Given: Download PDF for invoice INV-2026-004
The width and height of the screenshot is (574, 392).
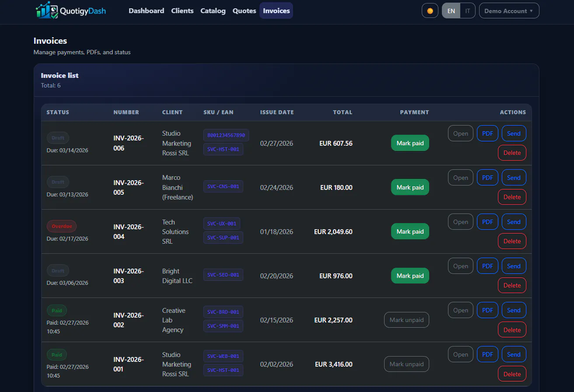Looking at the screenshot, I should (487, 222).
